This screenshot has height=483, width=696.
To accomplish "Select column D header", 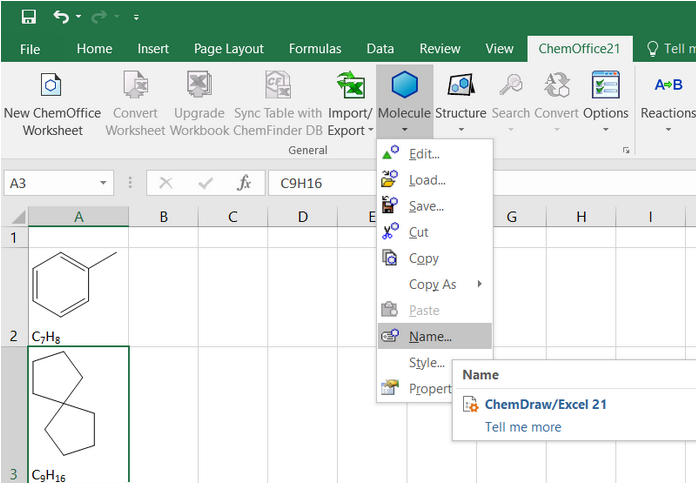I will [302, 217].
